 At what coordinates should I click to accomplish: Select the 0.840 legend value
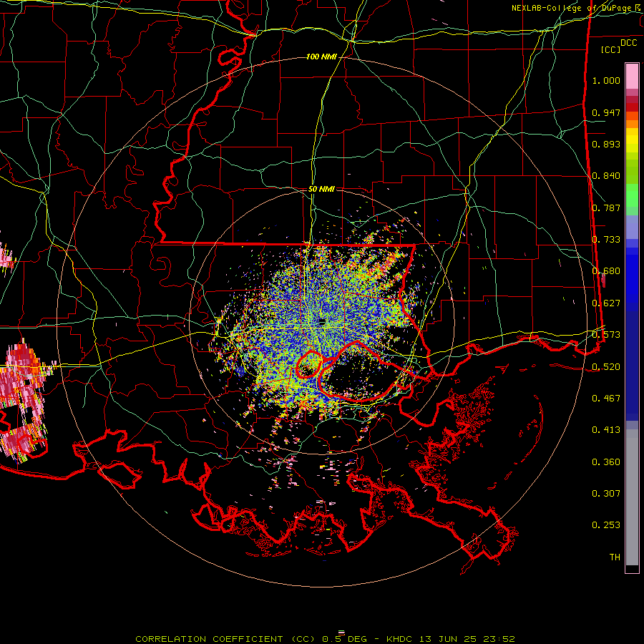[x=606, y=176]
